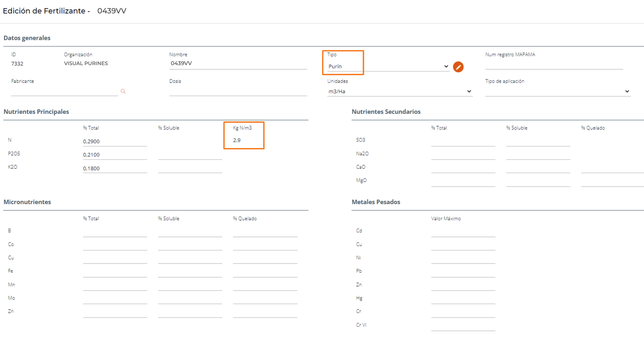Click the orange pencil edit icon
This screenshot has height=346, width=644.
[458, 67]
